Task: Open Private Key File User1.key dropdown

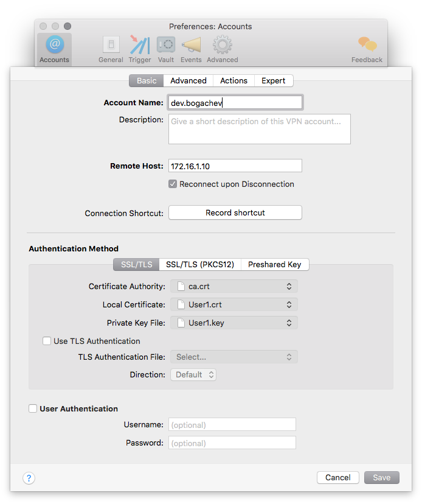Action: [x=233, y=323]
